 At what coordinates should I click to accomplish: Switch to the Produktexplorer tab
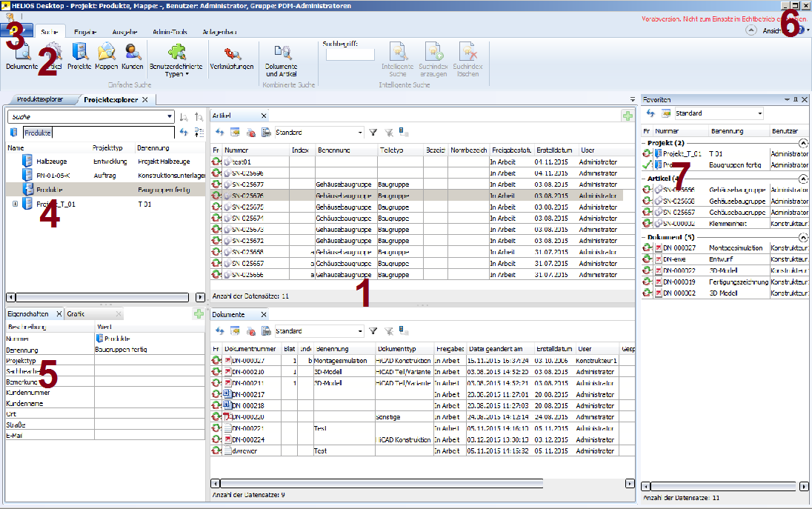[x=39, y=99]
